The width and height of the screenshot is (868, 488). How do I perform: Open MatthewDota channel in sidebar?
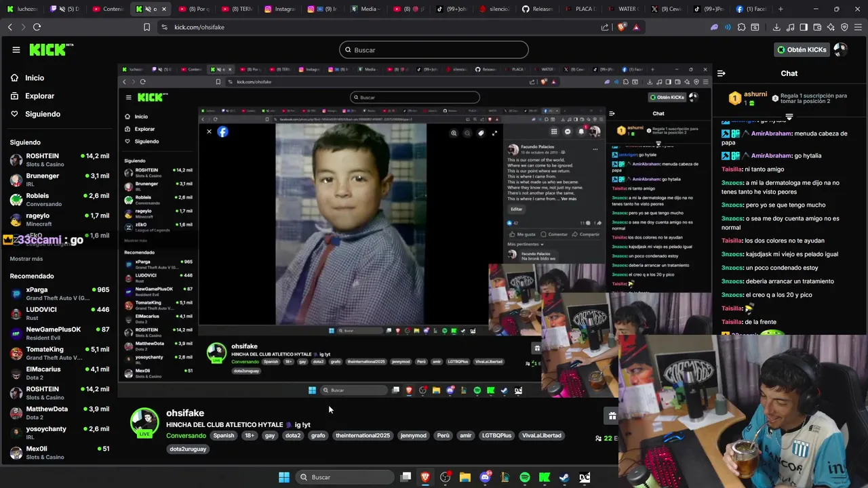click(x=60, y=413)
